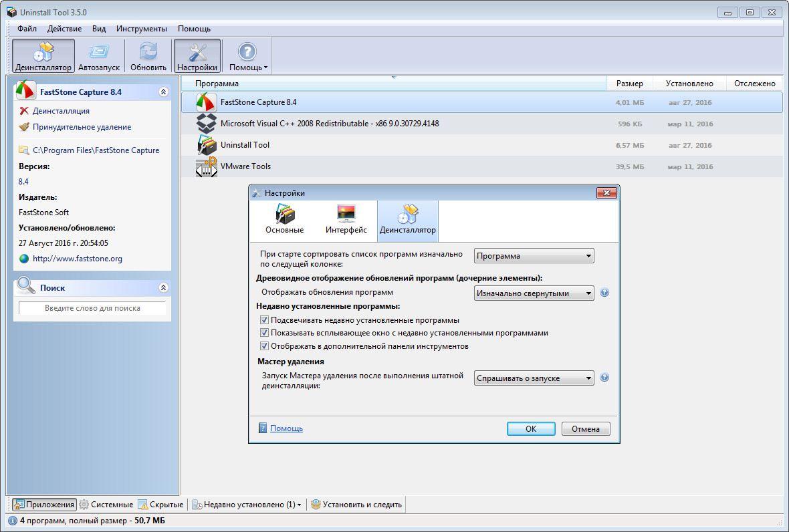Open the Деинсталлятор toolbar icon
The width and height of the screenshot is (789, 532).
coord(43,56)
